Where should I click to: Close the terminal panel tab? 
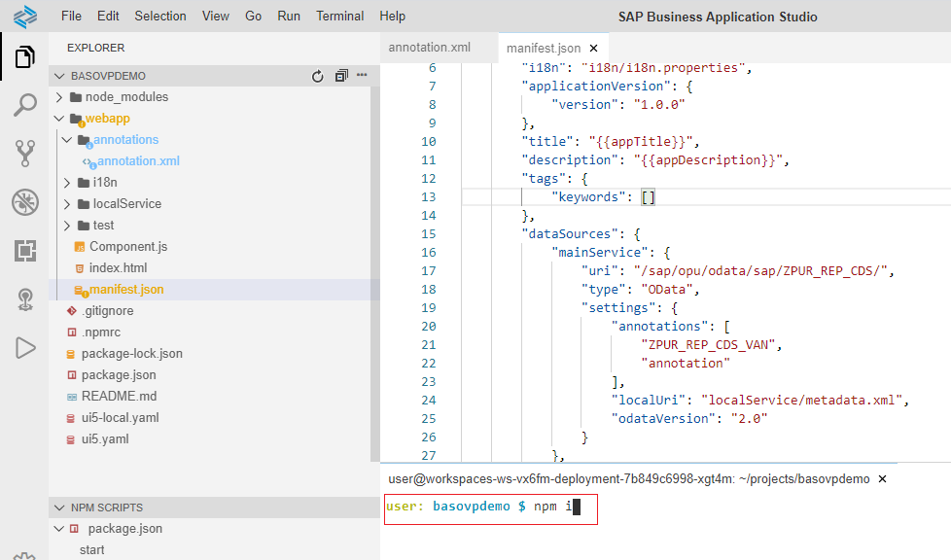[883, 478]
